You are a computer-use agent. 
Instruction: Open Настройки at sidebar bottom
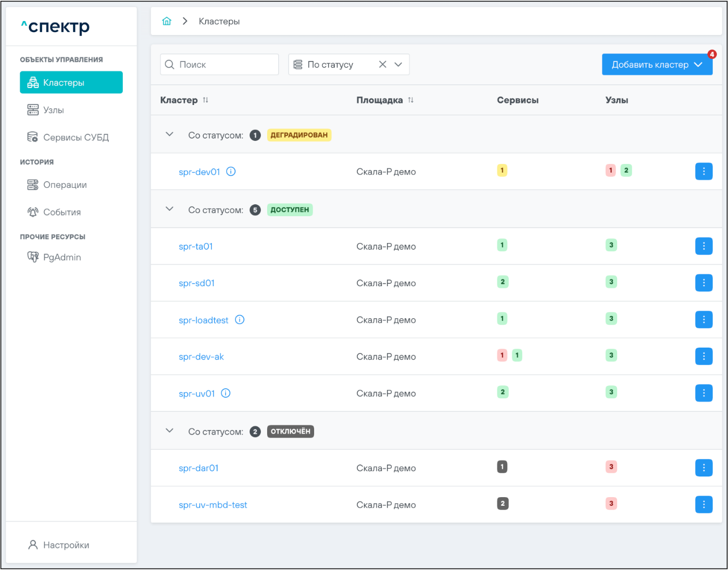[x=66, y=545]
